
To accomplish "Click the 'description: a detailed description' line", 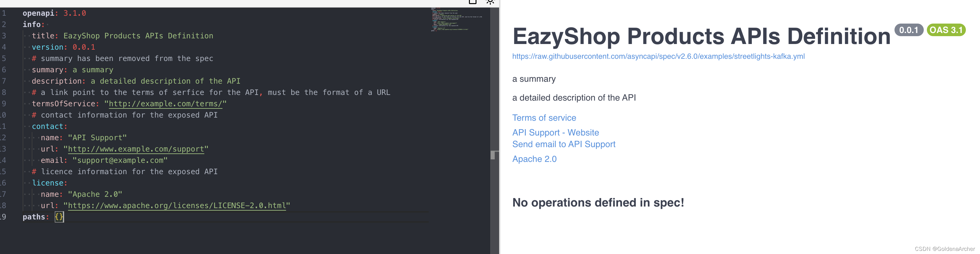I will tap(136, 81).
